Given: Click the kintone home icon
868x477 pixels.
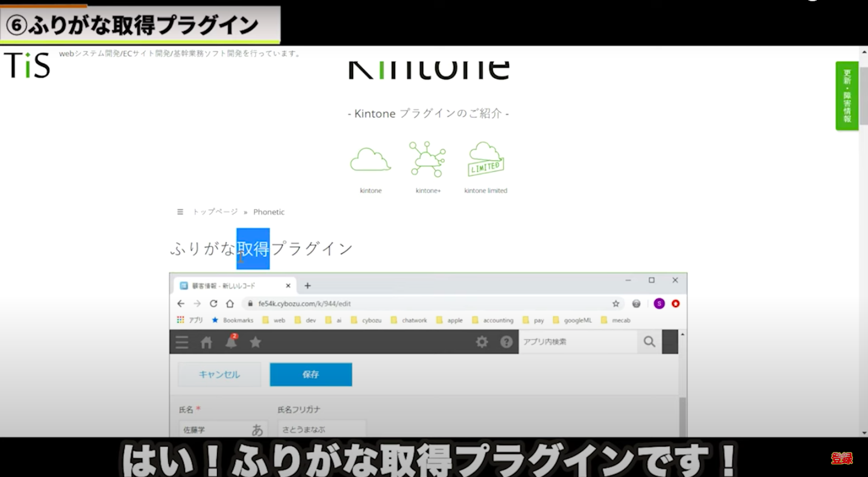Looking at the screenshot, I should tap(206, 342).
